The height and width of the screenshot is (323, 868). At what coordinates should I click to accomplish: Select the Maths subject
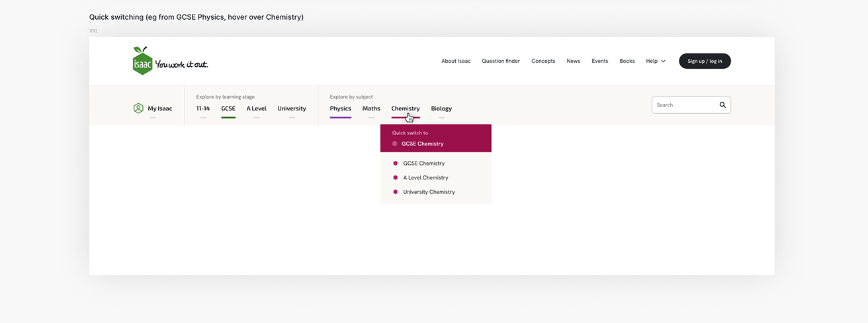pyautogui.click(x=371, y=109)
